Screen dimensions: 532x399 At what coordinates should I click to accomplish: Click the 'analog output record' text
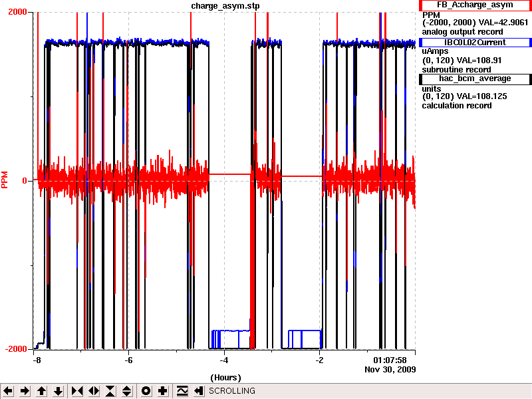click(x=462, y=32)
